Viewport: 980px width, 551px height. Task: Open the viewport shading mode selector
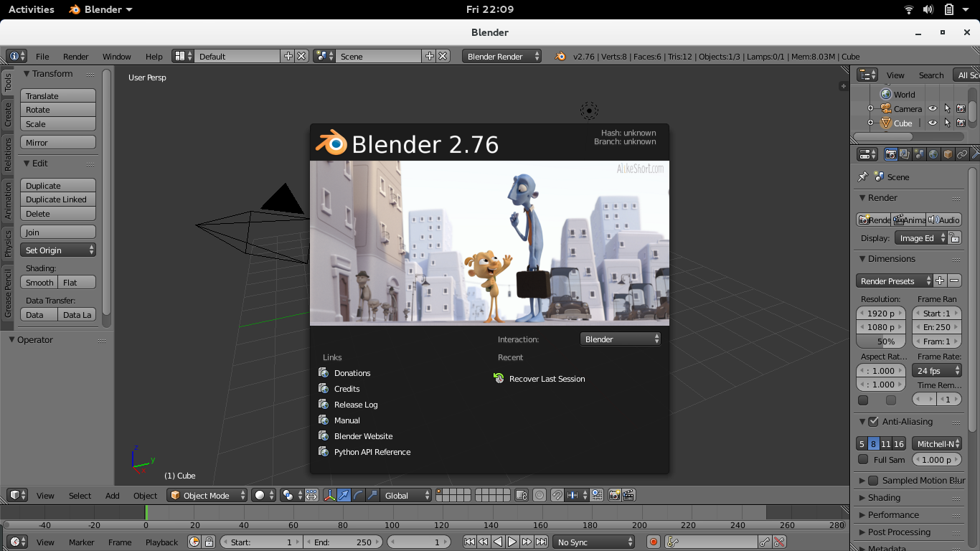265,496
